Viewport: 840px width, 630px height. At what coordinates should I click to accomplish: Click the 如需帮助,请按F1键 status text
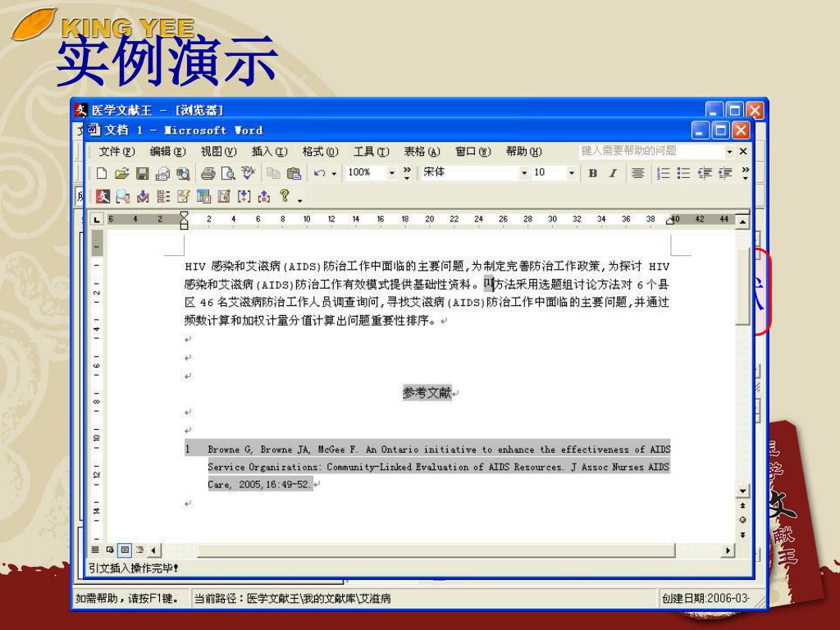click(x=127, y=598)
